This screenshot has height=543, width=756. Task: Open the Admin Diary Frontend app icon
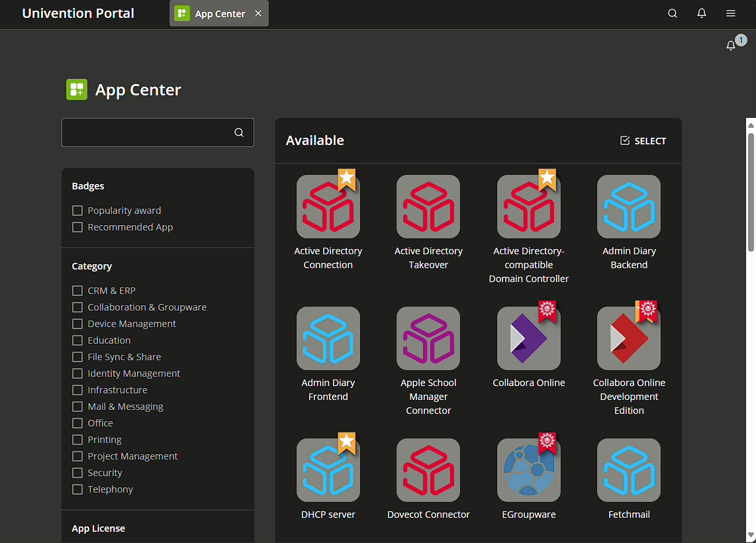pyautogui.click(x=328, y=338)
